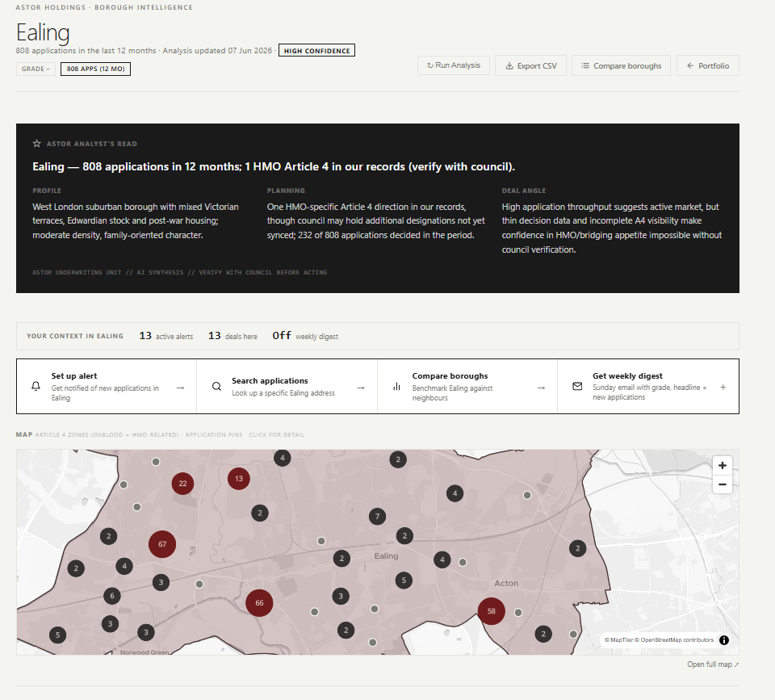Click the PLANNING column heading in analyst's read
This screenshot has width=775, height=700.
(x=286, y=191)
